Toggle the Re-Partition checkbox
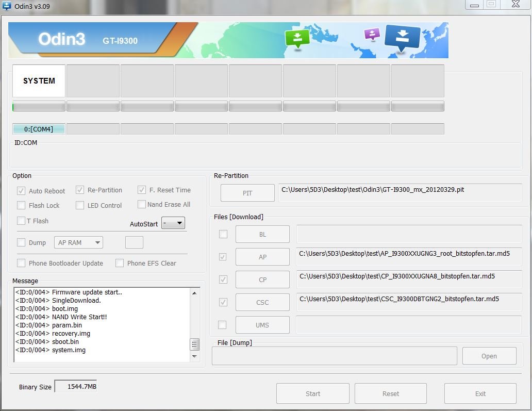 pyautogui.click(x=80, y=190)
